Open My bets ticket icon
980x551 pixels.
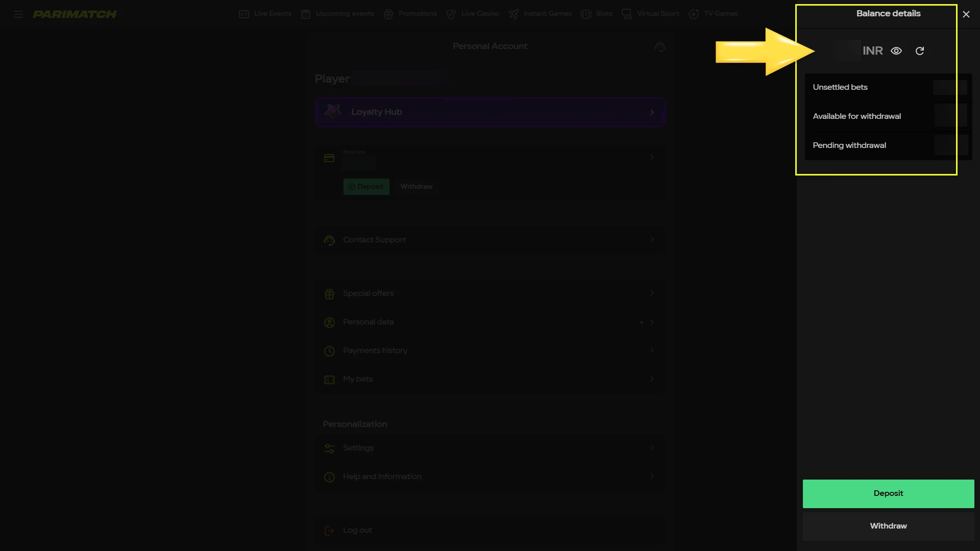pyautogui.click(x=330, y=380)
